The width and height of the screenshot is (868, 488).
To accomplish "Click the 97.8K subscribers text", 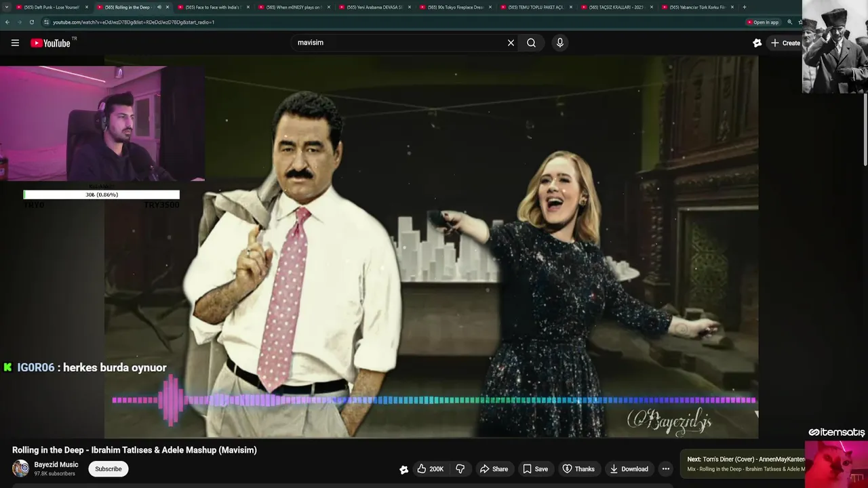I will 54,474.
